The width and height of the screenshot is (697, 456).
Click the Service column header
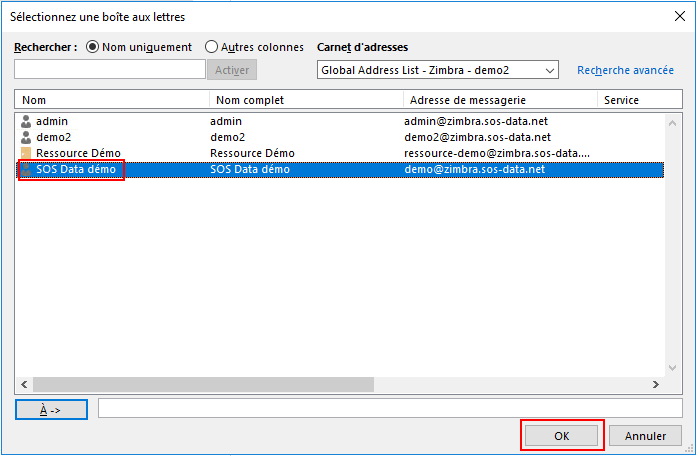click(630, 100)
